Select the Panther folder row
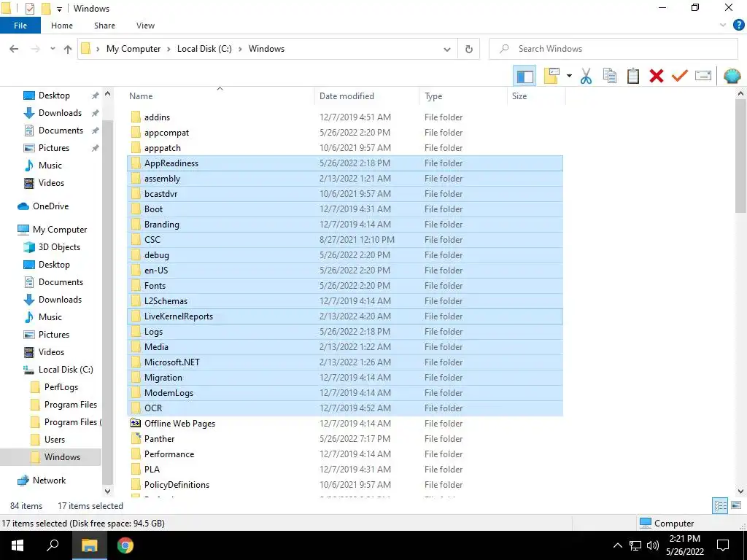The image size is (747, 560). [345, 438]
